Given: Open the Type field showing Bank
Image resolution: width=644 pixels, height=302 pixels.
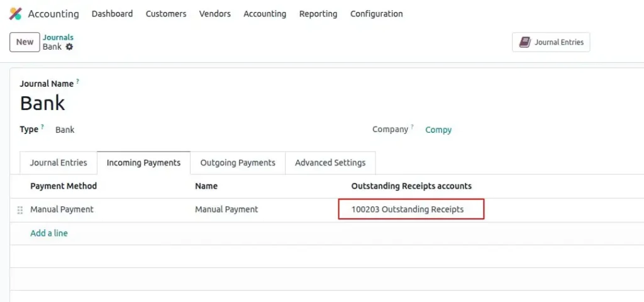Looking at the screenshot, I should click(x=65, y=130).
